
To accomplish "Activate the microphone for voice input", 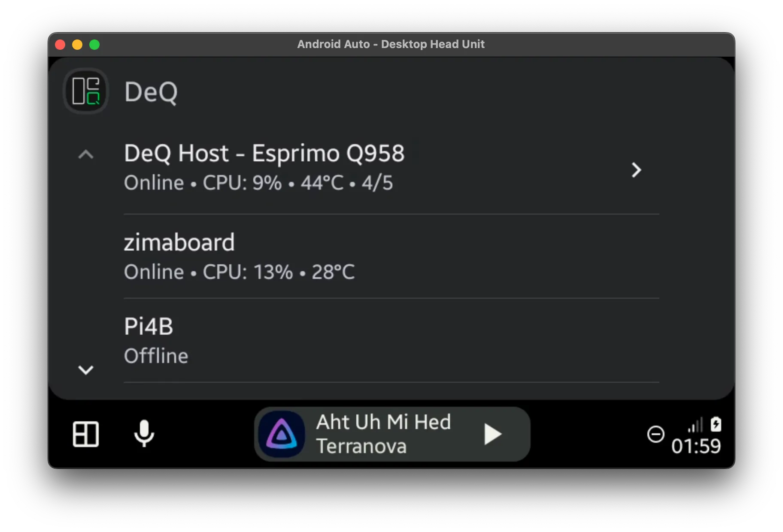I will [144, 435].
